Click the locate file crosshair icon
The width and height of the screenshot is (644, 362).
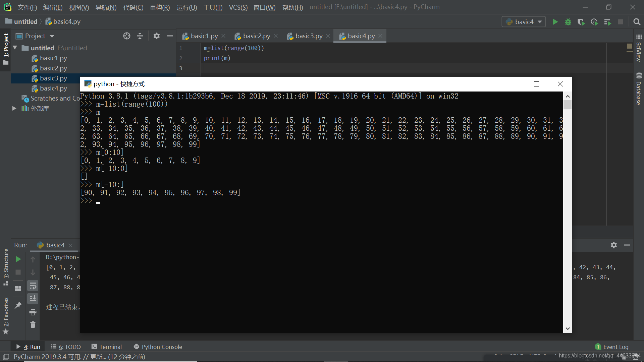click(126, 36)
